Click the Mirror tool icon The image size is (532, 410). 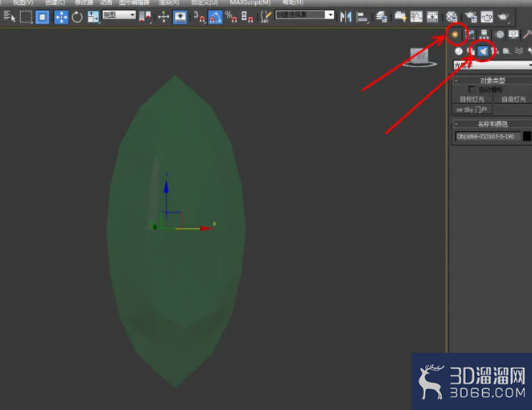346,17
